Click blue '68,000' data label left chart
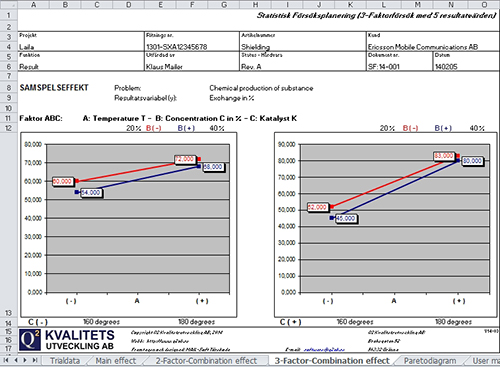The width and height of the screenshot is (500, 367). point(213,167)
